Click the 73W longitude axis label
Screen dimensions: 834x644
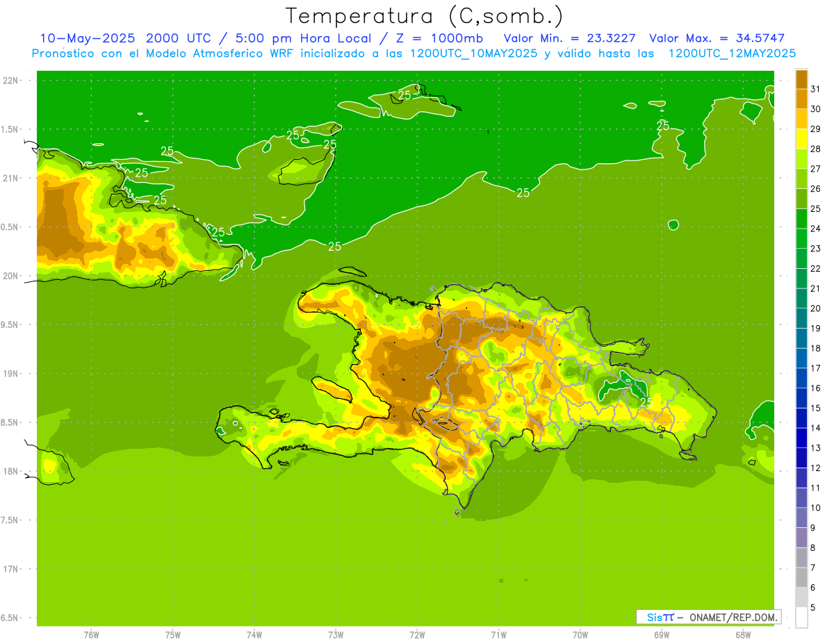[x=336, y=635]
